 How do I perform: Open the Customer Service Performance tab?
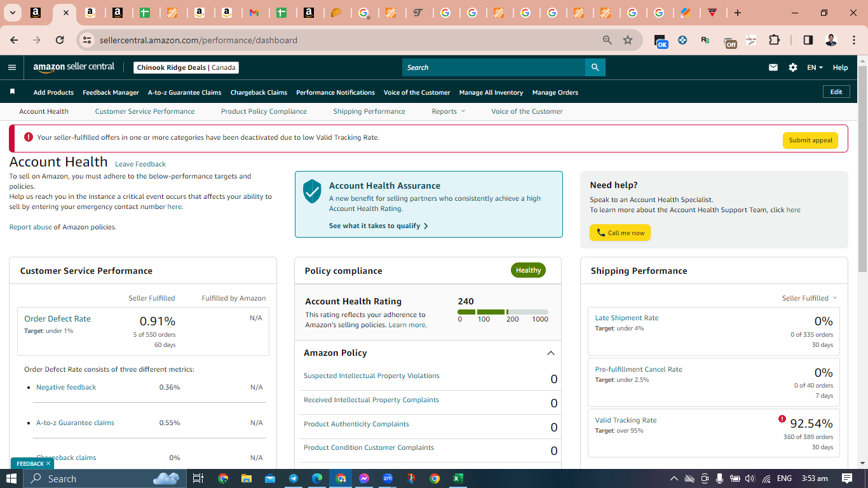click(x=145, y=111)
